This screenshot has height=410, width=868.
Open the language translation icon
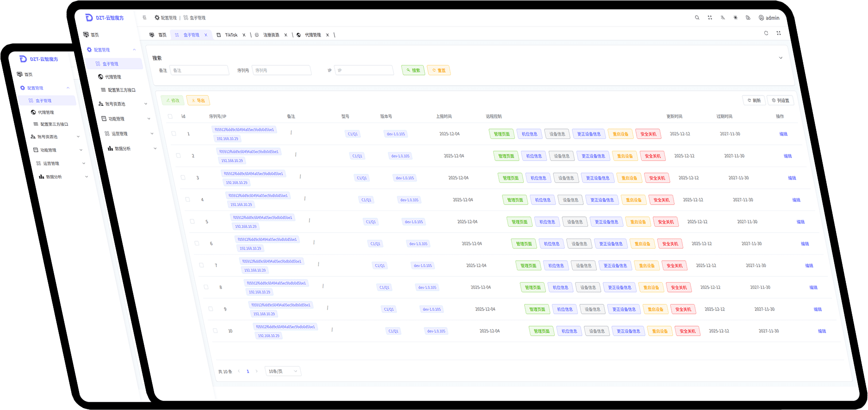(x=722, y=18)
